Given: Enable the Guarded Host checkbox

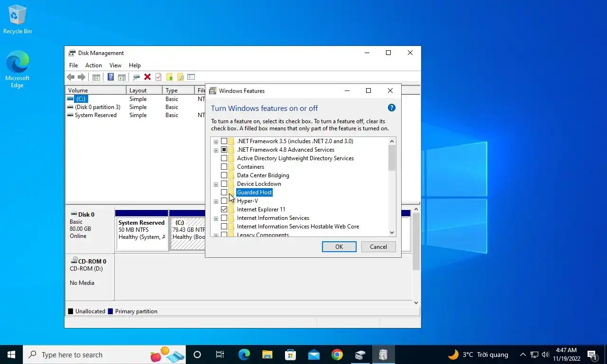Looking at the screenshot, I should [x=224, y=192].
